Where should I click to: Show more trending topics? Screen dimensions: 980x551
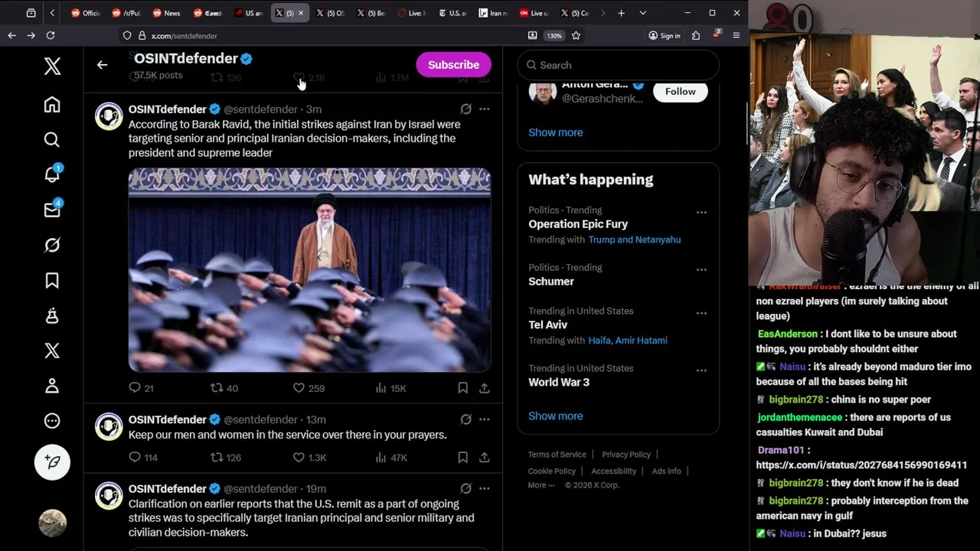pos(555,416)
